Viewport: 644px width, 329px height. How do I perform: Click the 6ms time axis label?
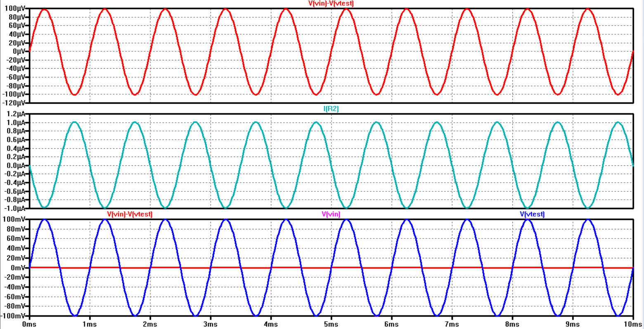pyautogui.click(x=391, y=324)
